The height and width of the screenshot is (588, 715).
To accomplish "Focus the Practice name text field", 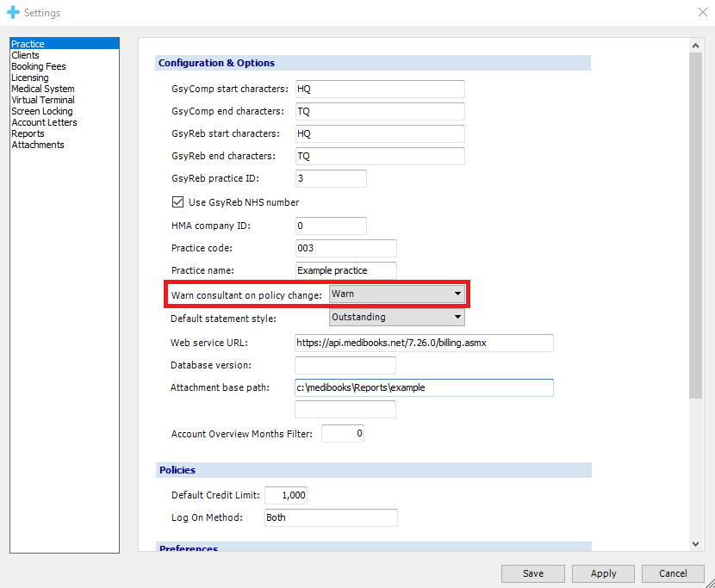I will coord(345,270).
